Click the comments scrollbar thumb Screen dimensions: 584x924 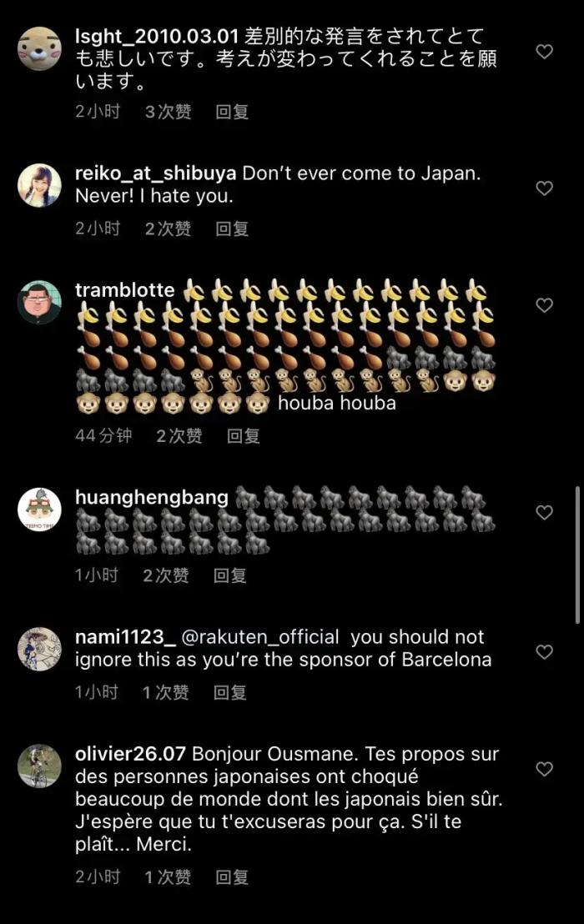coord(578,555)
